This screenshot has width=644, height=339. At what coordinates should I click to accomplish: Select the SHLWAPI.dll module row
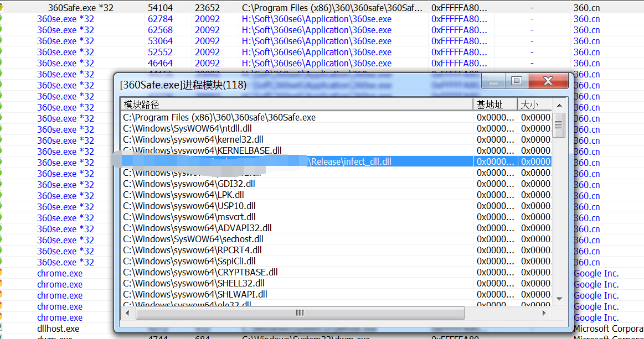point(336,295)
